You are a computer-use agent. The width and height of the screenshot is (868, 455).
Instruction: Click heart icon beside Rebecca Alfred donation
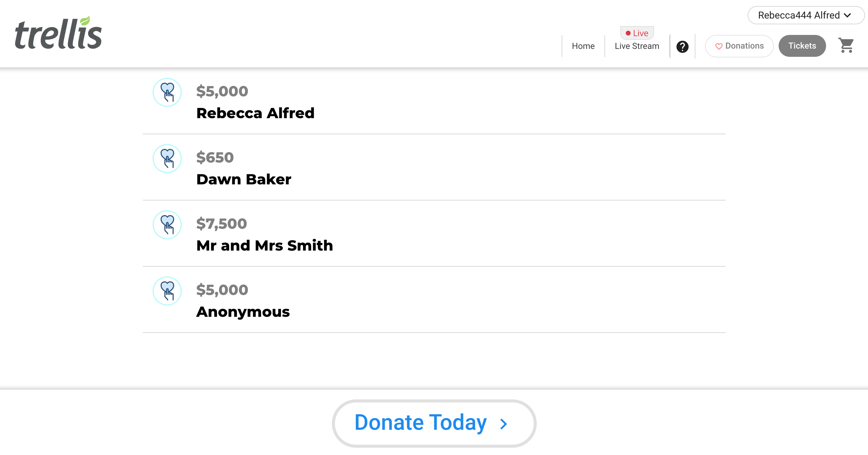tap(167, 92)
